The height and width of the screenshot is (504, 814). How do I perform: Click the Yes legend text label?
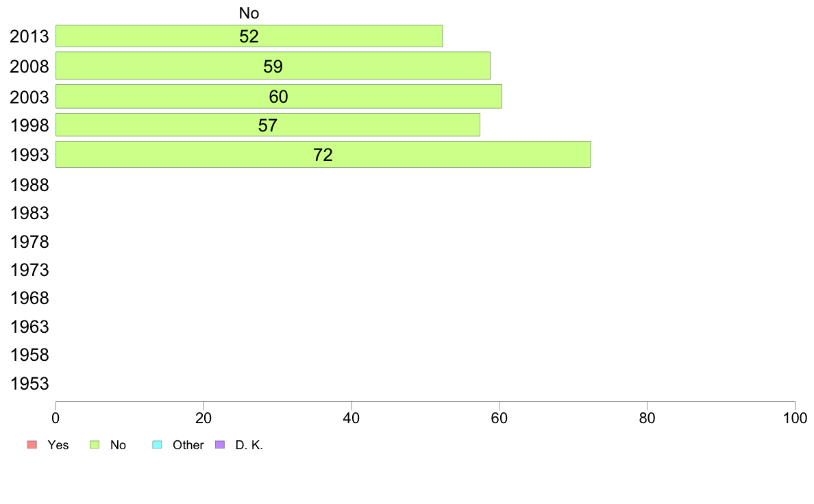point(58,445)
